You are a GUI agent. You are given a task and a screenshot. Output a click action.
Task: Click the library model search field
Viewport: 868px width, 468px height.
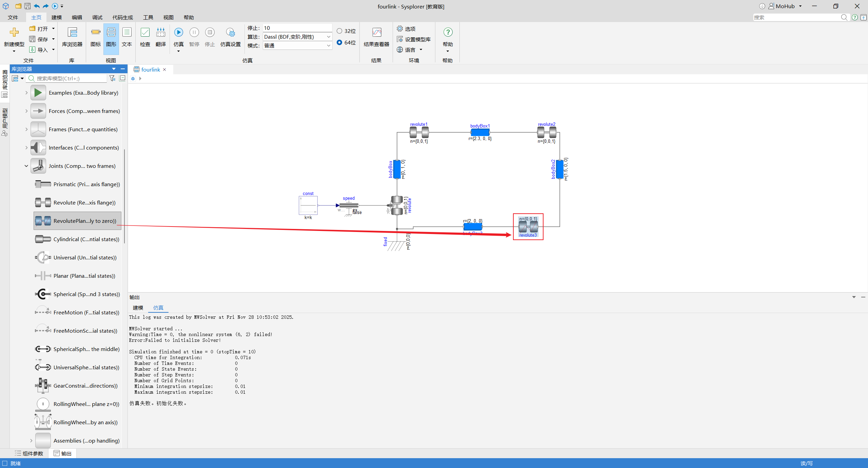(67, 78)
